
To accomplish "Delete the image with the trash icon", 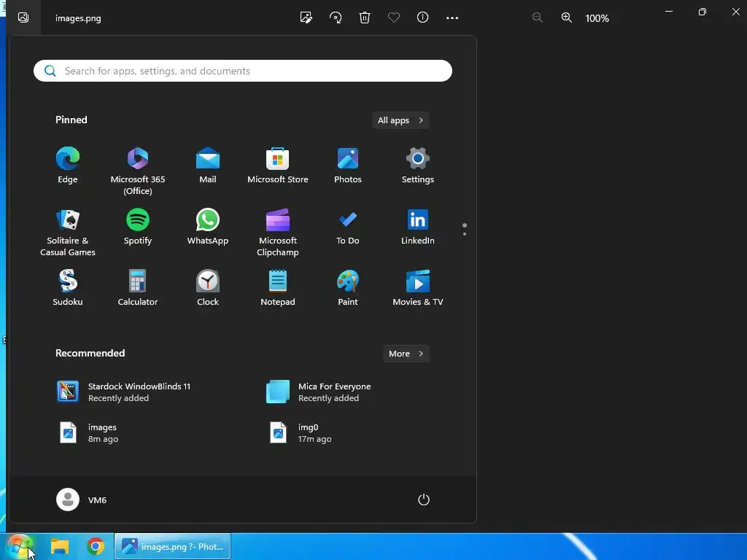I will (365, 17).
